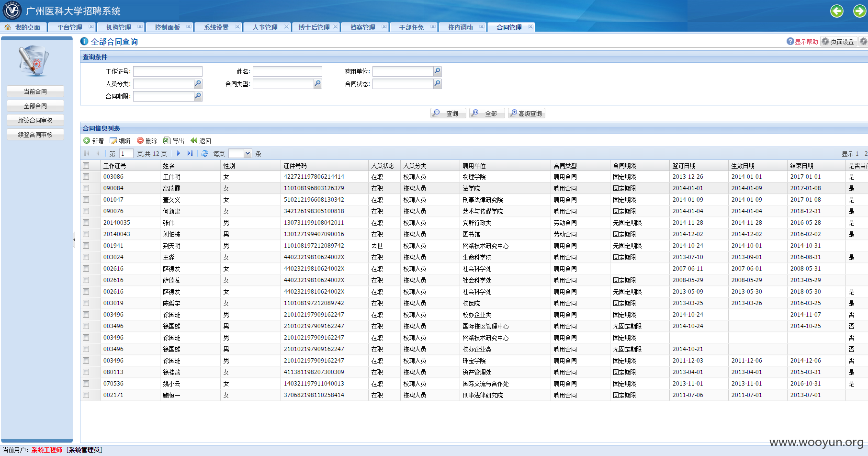
Task: Toggle the select-all header checkbox
Action: point(86,166)
